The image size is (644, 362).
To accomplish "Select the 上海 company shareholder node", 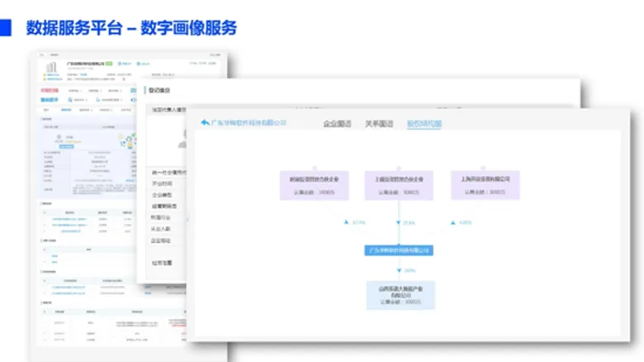I will click(485, 185).
